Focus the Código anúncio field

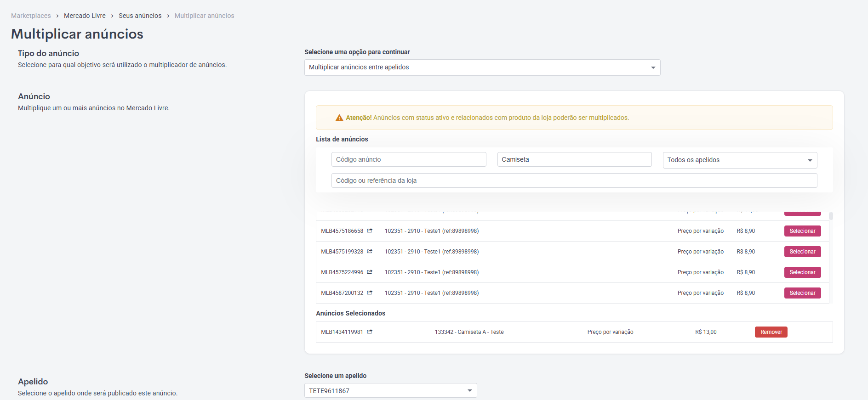pyautogui.click(x=409, y=159)
